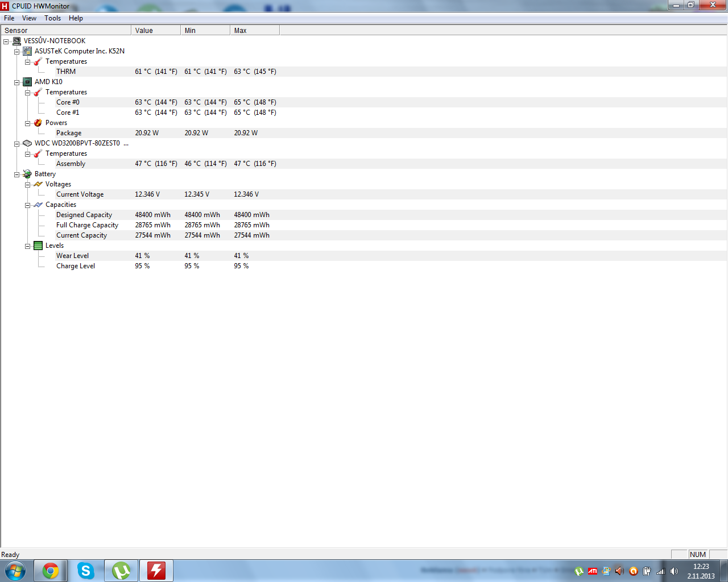Select the Full Charge Capacity row
Image resolution: width=728 pixels, height=582 pixels.
(x=364, y=225)
